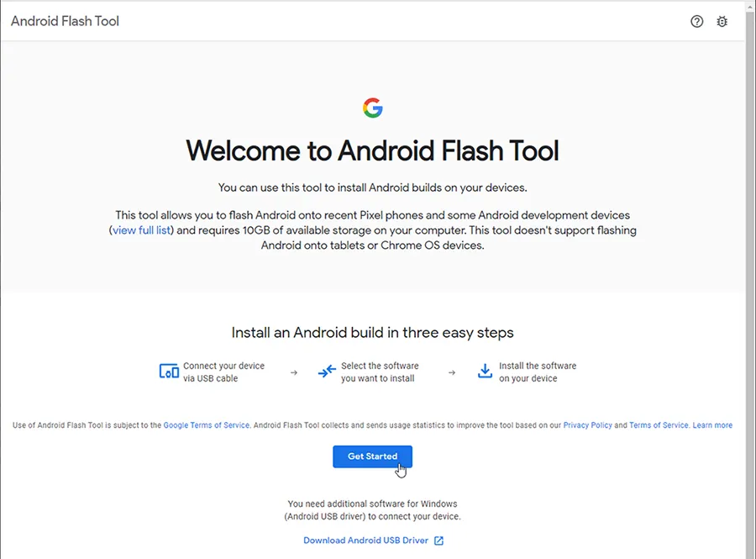Open the Privacy Policy link
Image resolution: width=756 pixels, height=559 pixels.
pyautogui.click(x=588, y=425)
